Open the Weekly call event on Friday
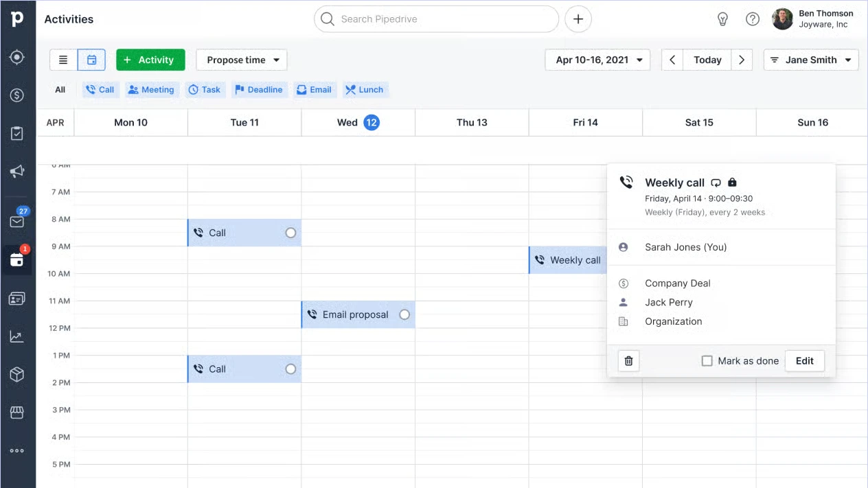The image size is (868, 488). [x=568, y=260]
